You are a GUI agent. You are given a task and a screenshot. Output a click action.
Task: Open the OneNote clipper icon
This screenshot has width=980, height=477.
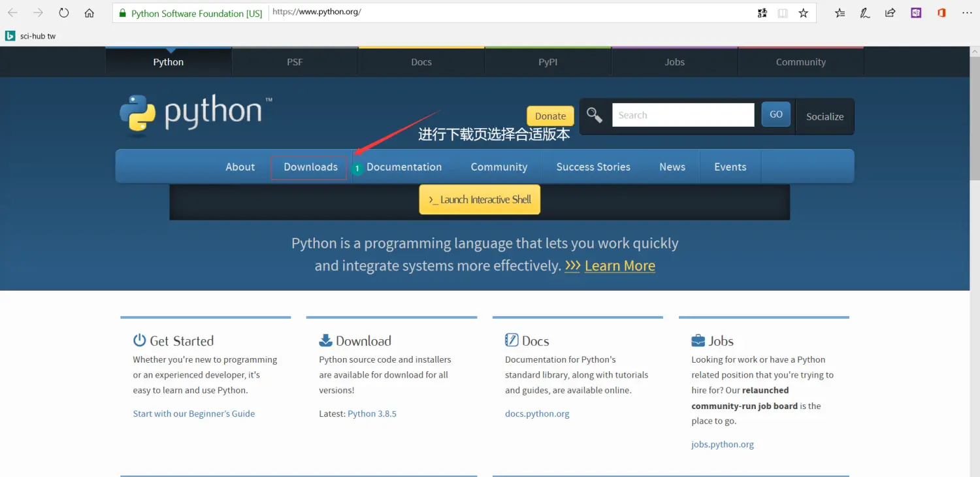916,13
